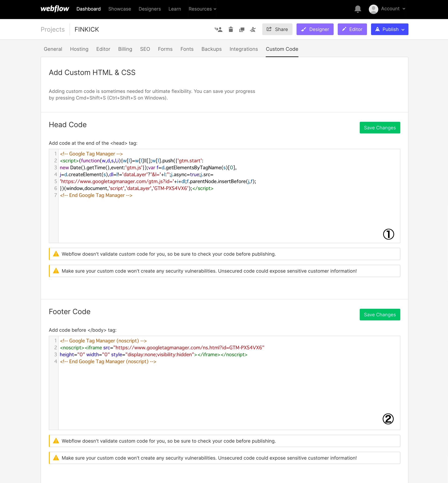Switch to the General tab
This screenshot has height=483, width=448.
(53, 49)
